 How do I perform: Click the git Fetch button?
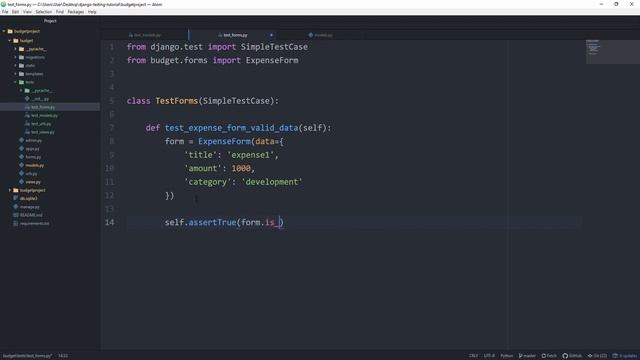point(549,356)
